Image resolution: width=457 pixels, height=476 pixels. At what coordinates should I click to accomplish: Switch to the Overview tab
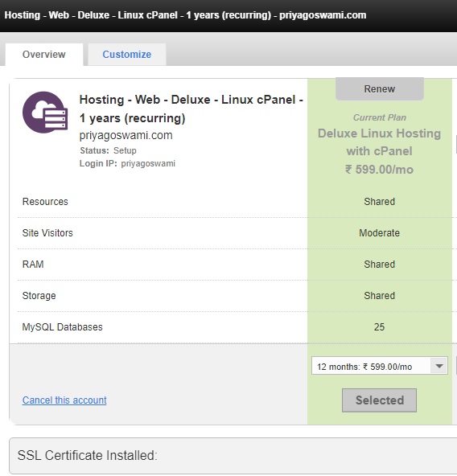click(44, 55)
